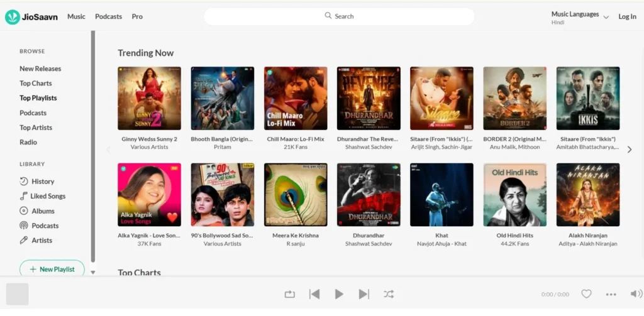The height and width of the screenshot is (316, 644).
Task: Open the Music menu in the top bar
Action: [76, 16]
